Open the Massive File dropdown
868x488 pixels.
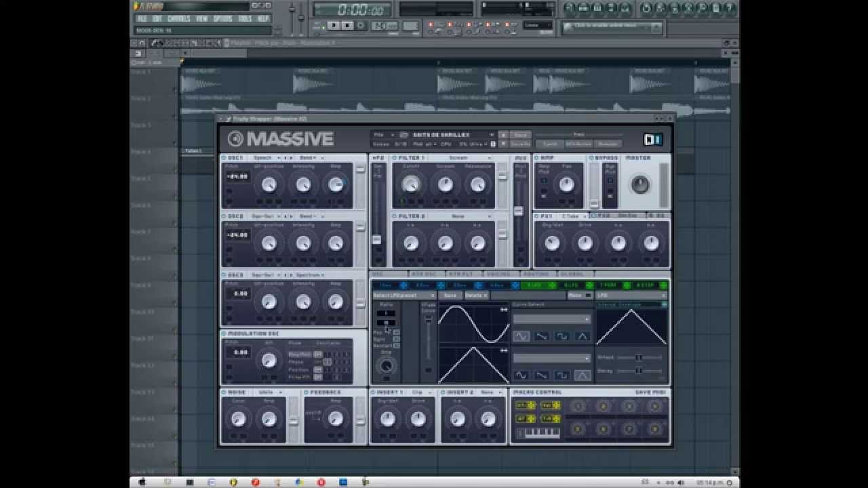[x=383, y=135]
